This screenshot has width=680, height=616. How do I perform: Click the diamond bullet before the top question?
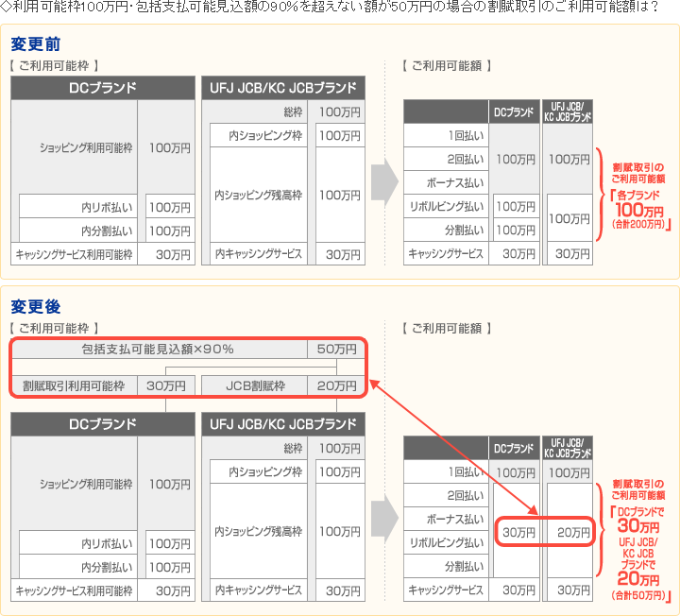point(7,9)
